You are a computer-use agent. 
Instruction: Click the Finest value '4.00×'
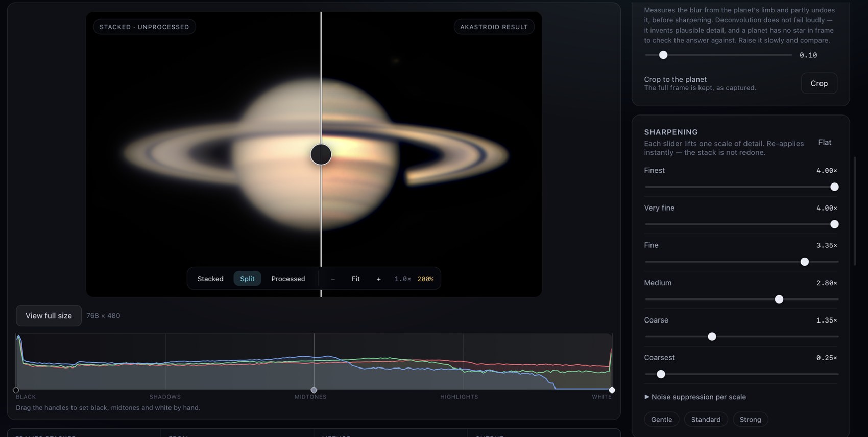click(x=827, y=170)
